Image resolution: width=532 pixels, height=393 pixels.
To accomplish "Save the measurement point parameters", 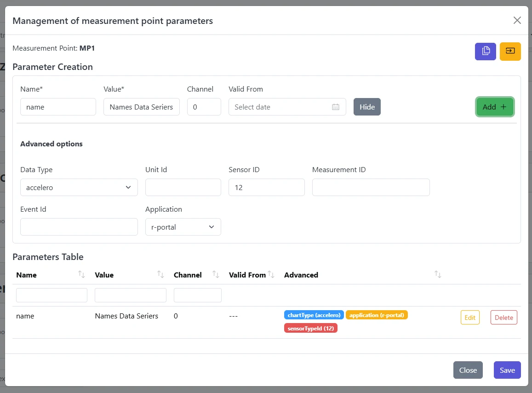I will click(x=507, y=370).
